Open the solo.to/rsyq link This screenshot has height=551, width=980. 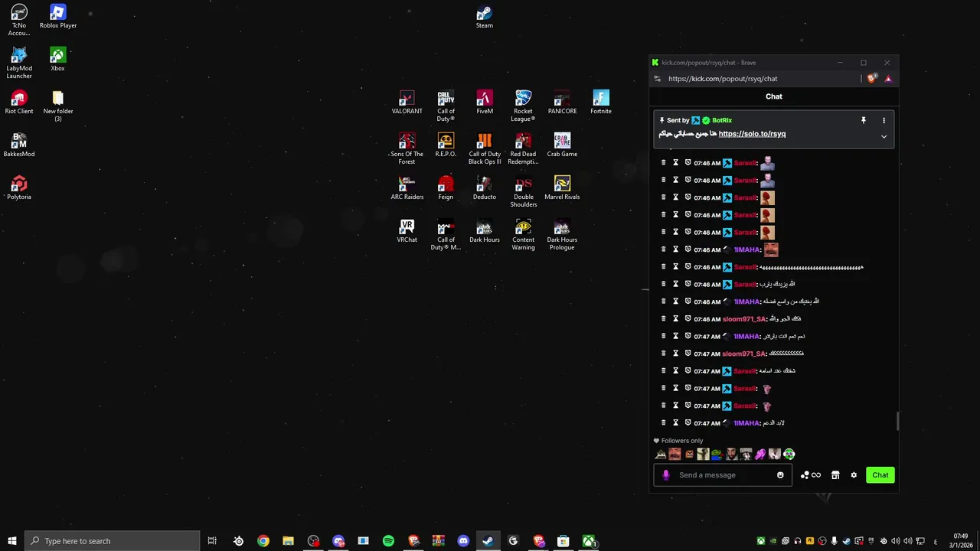point(752,134)
